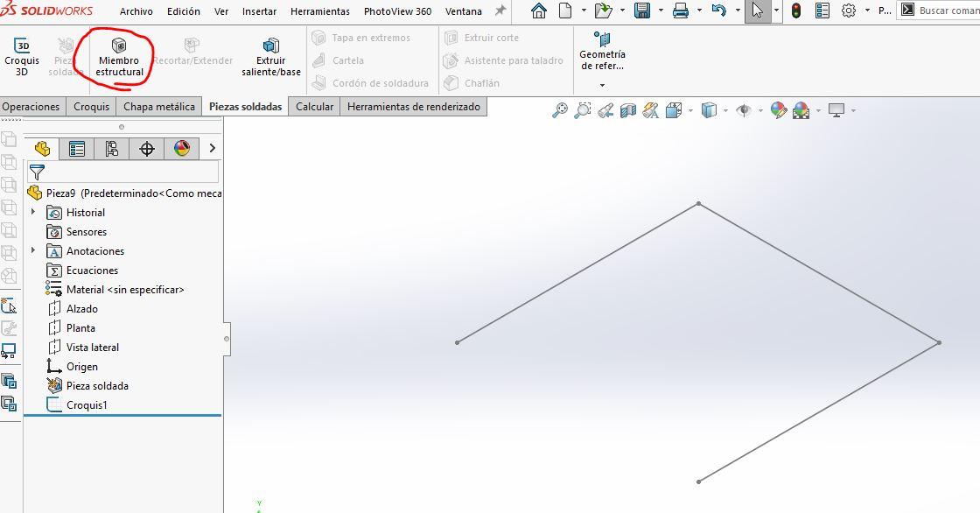This screenshot has height=513, width=980.
Task: Click the rebuild traffic light icon
Action: pos(795,11)
